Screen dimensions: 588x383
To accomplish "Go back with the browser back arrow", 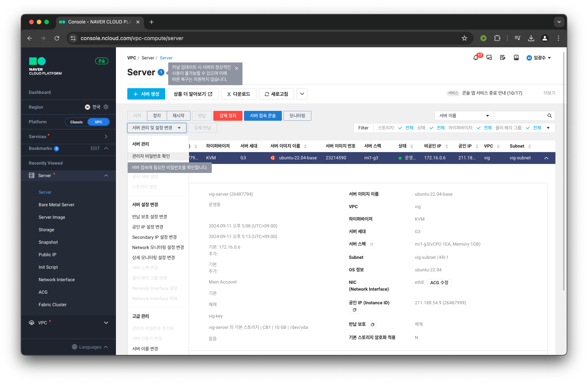I will pos(30,38).
